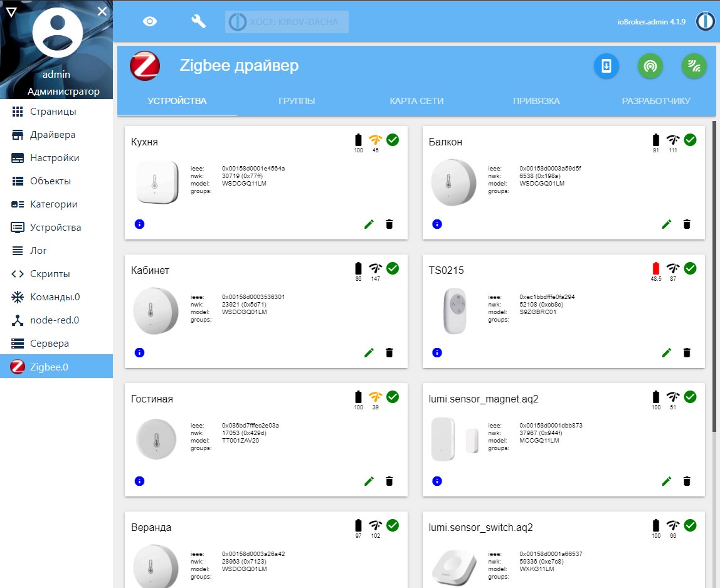
Task: Edit the Кабинет device with pencil icon
Action: click(x=369, y=352)
